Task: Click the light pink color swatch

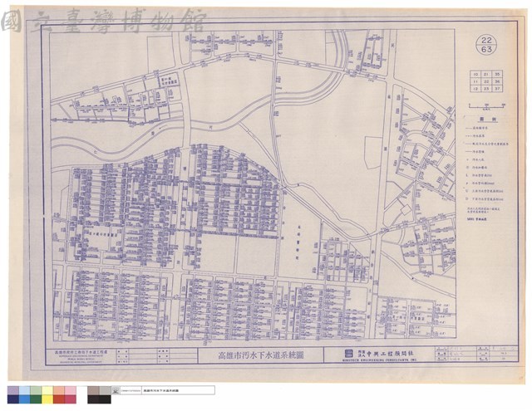Action: point(71,391)
